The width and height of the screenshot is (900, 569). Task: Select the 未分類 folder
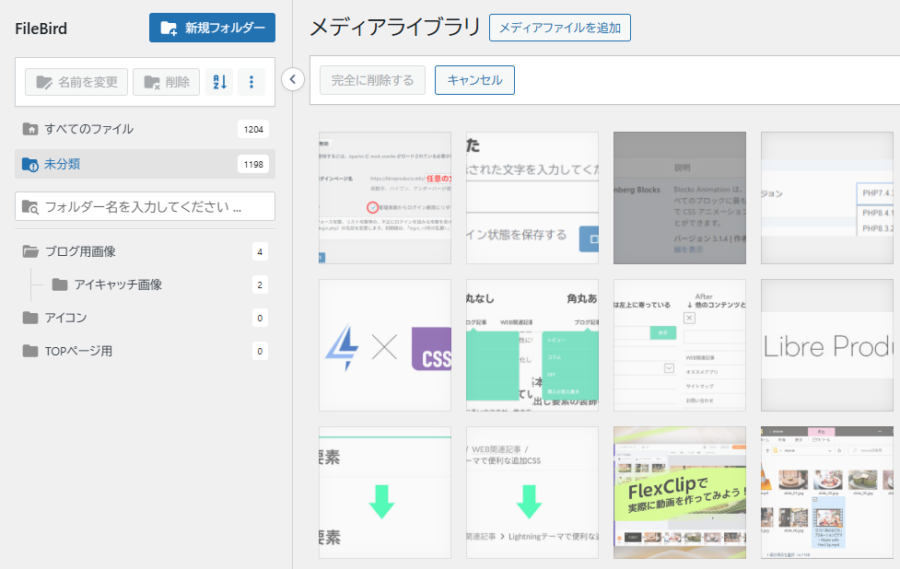(62, 163)
